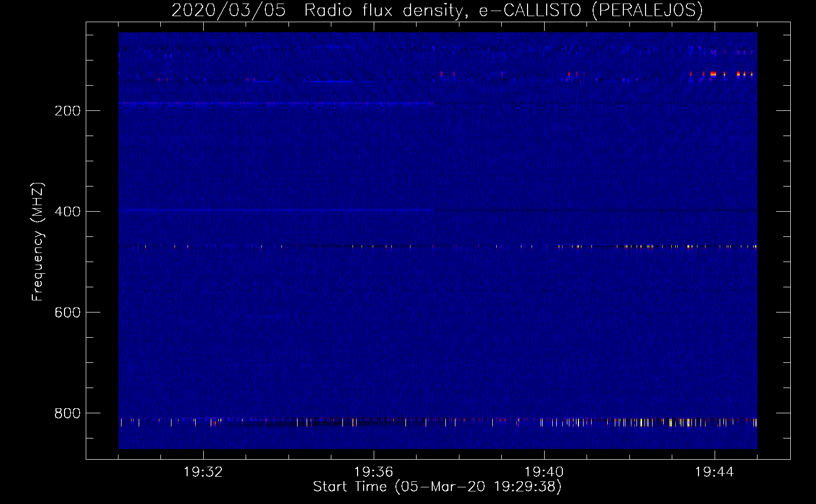Click the 400 frequency tick label
Viewport: 816px width, 504px height.
coord(68,212)
